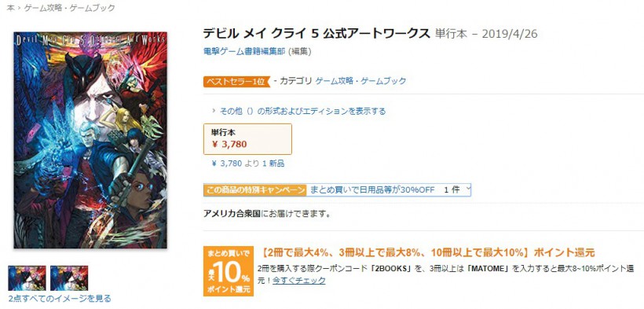Click the main book cover image

90,140
